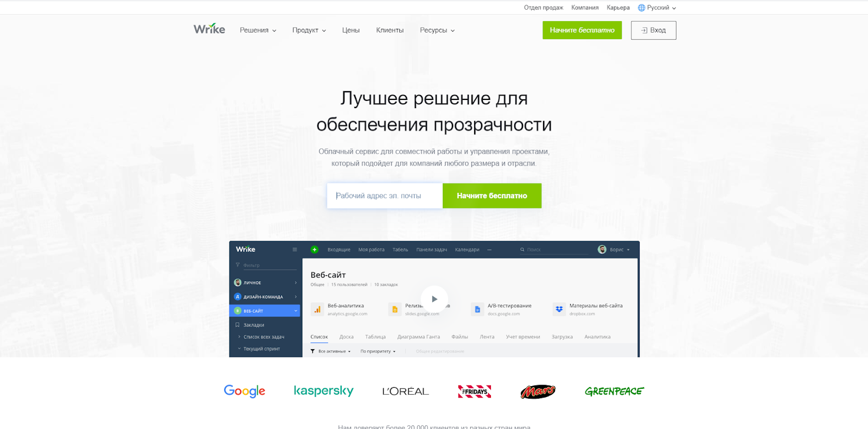Image resolution: width=868 pixels, height=429 pixels.
Task: Open the Борис user menu
Action: tap(614, 250)
